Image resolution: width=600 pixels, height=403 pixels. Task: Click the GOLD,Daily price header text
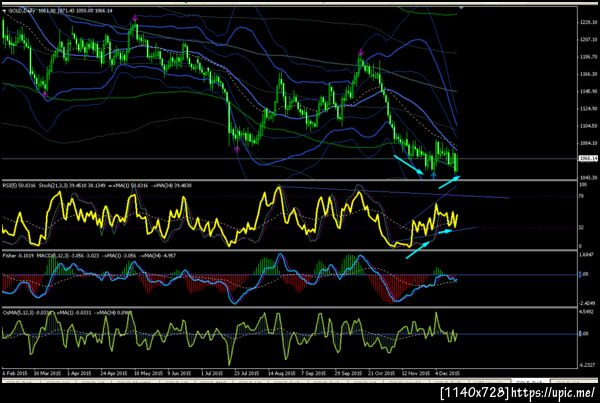60,11
